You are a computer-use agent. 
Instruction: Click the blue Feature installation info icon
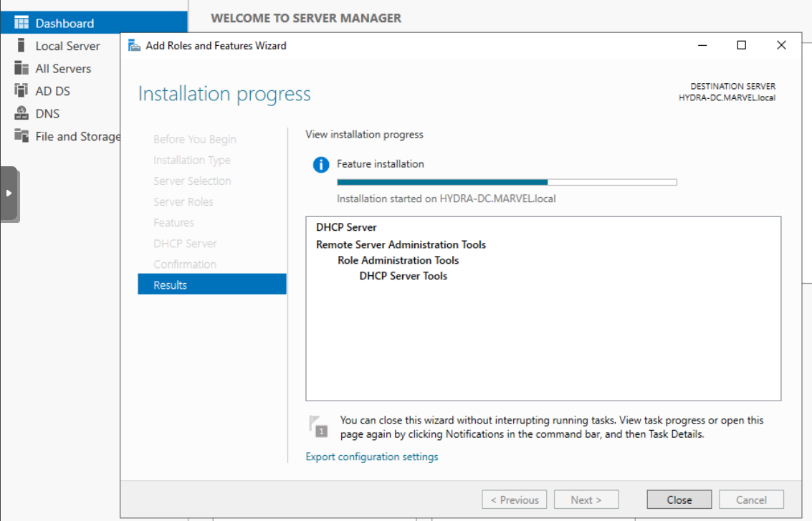click(321, 165)
